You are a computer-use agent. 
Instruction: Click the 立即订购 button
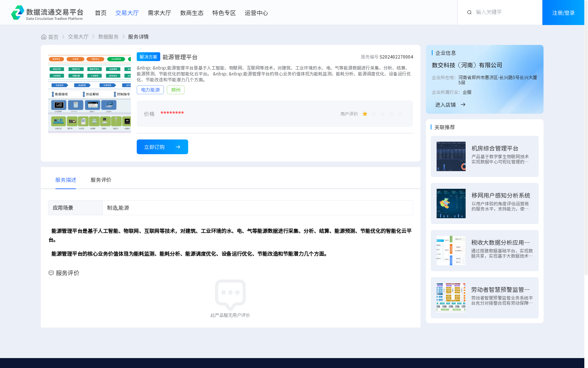point(162,147)
